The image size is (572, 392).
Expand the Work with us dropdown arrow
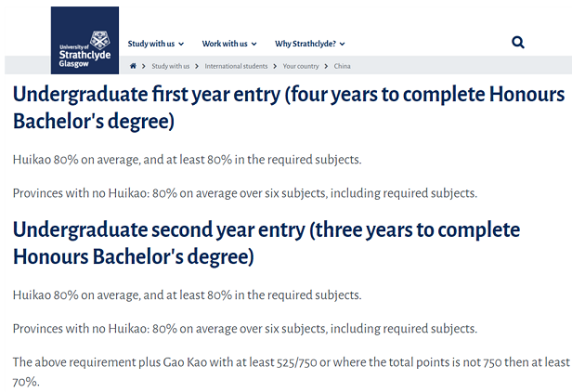pos(253,45)
